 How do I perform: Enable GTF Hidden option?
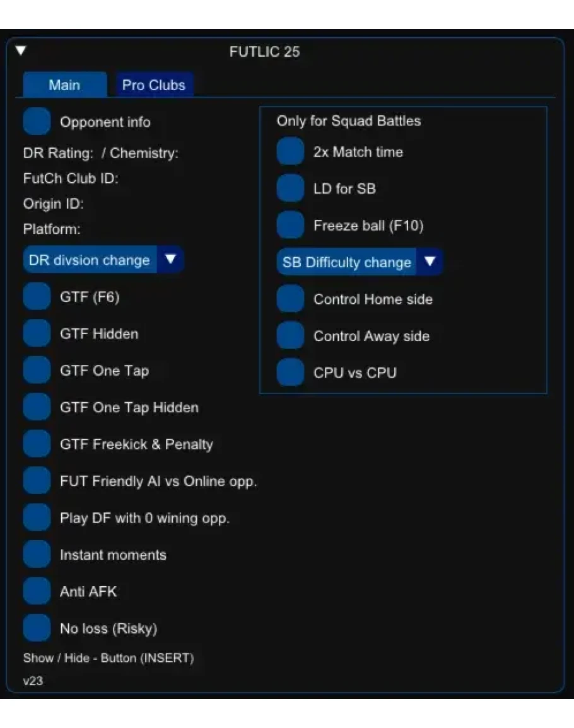[x=37, y=334]
